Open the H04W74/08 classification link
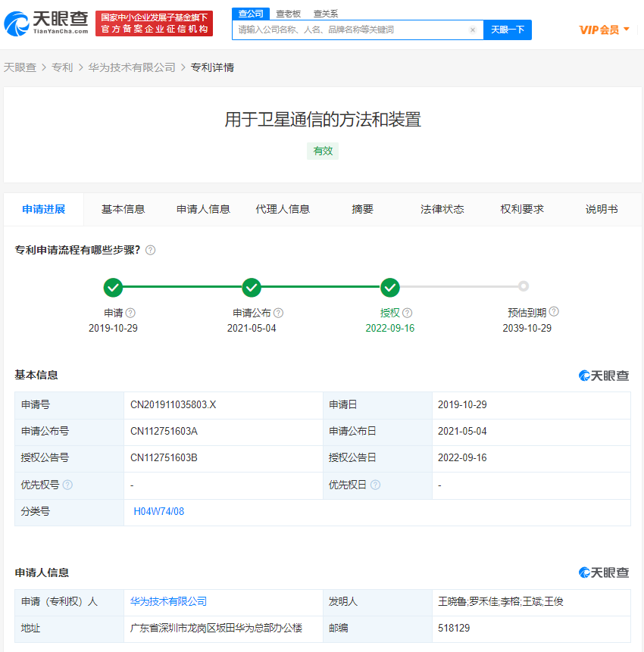 159,511
